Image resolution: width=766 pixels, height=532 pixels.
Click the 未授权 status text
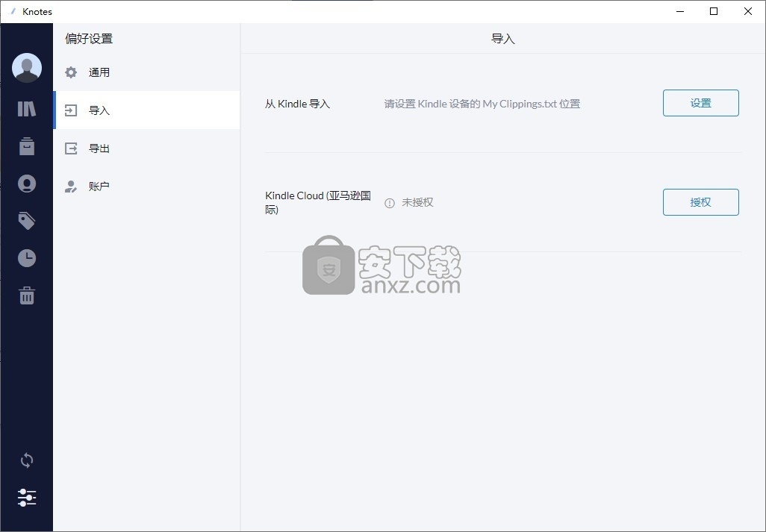click(x=417, y=202)
